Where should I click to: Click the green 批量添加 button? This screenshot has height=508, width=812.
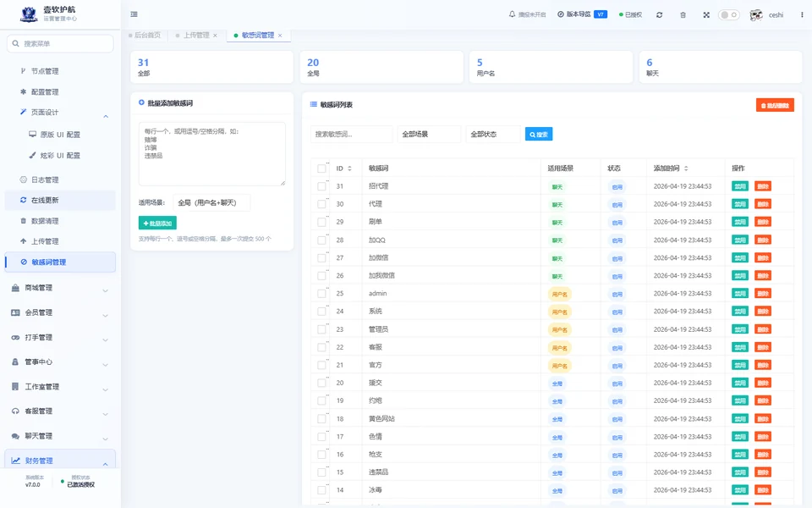click(157, 223)
